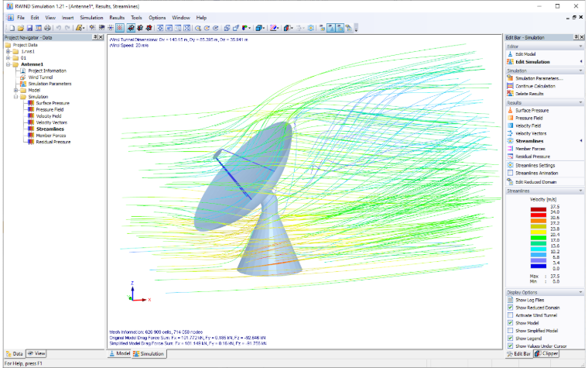The width and height of the screenshot is (588, 368).
Task: Select Residual Pressure in navigator tree
Action: point(53,142)
